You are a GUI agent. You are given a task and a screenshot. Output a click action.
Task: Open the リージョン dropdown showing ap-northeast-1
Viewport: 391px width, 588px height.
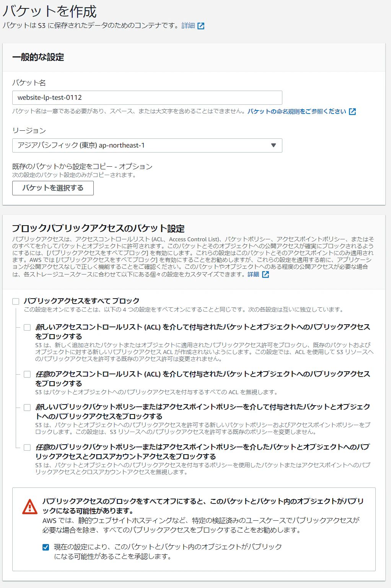pos(147,145)
